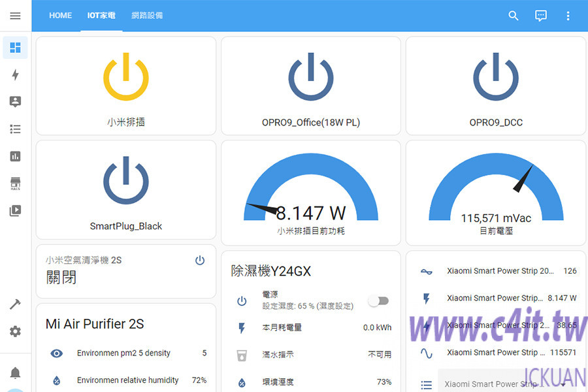Screen dimensions: 588x392
Task: Click the 除濕機Y24GX card title
Action: click(270, 271)
